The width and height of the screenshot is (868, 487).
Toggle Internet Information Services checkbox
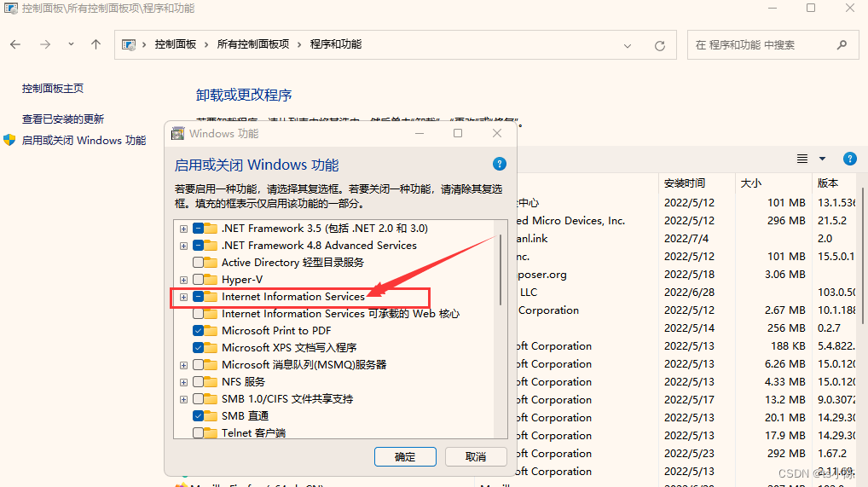(198, 297)
